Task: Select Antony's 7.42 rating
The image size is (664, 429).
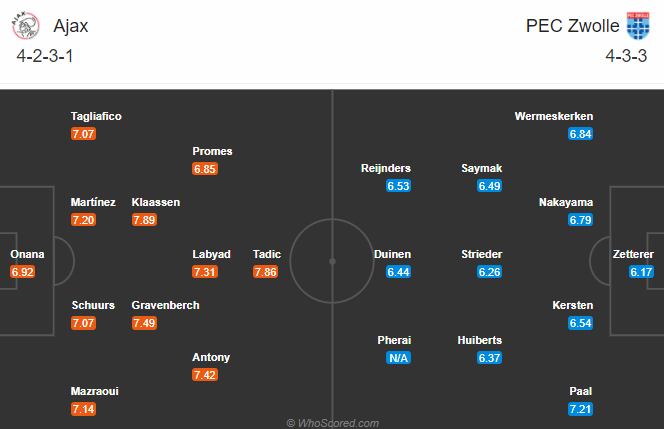Action: 205,375
